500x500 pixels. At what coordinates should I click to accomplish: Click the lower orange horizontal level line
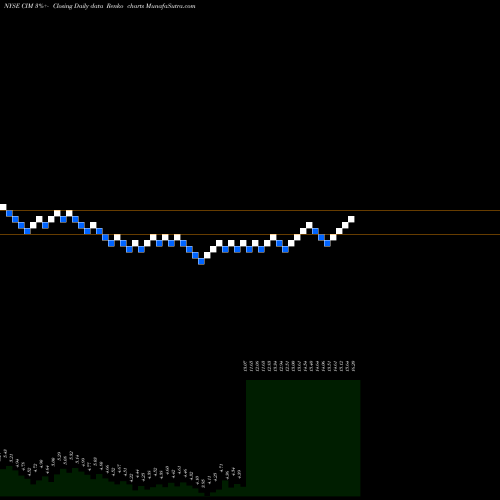pyautogui.click(x=250, y=235)
